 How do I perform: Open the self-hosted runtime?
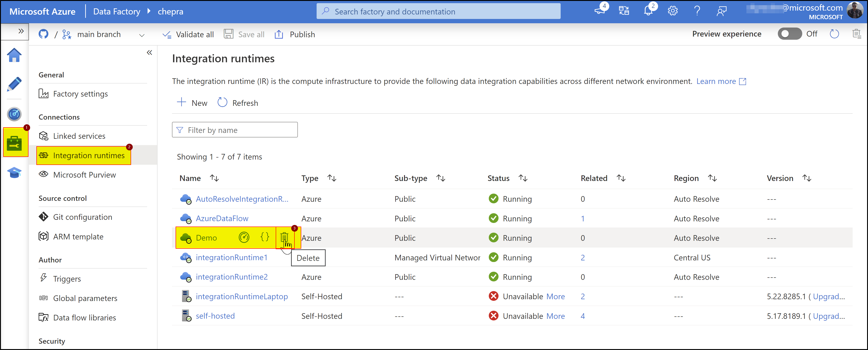(x=215, y=316)
